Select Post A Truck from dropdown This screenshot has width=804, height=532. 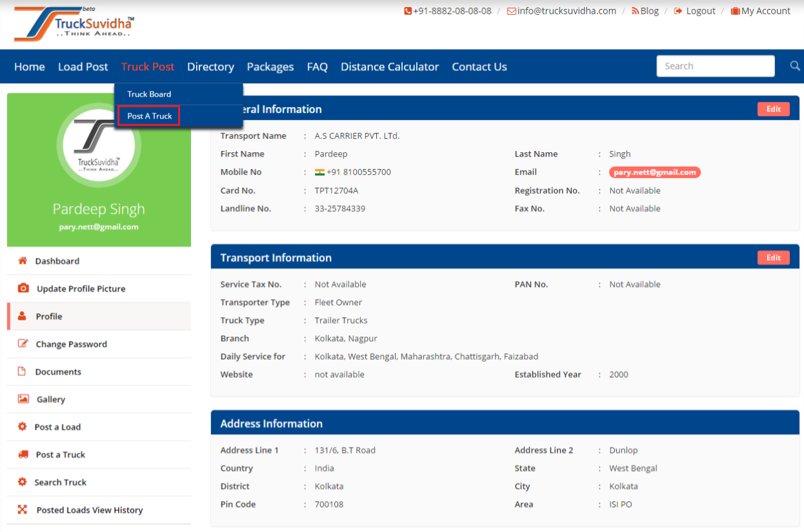coord(150,116)
